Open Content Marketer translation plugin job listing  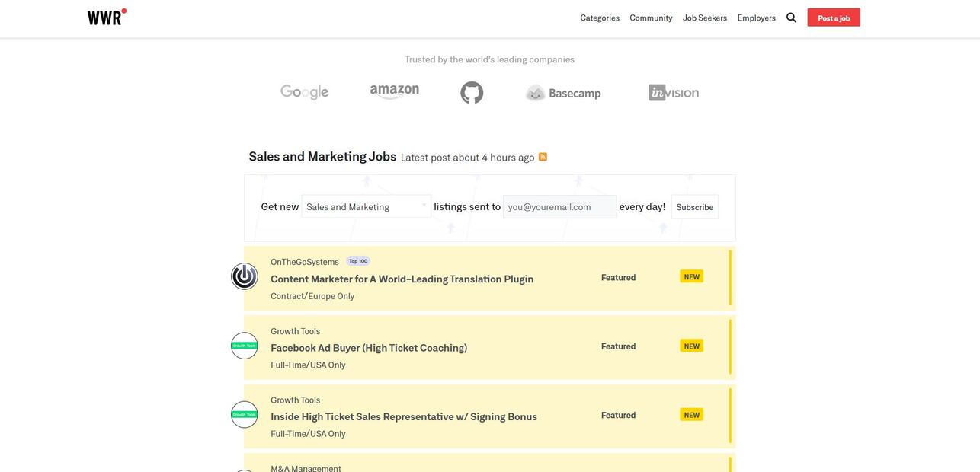coord(402,279)
